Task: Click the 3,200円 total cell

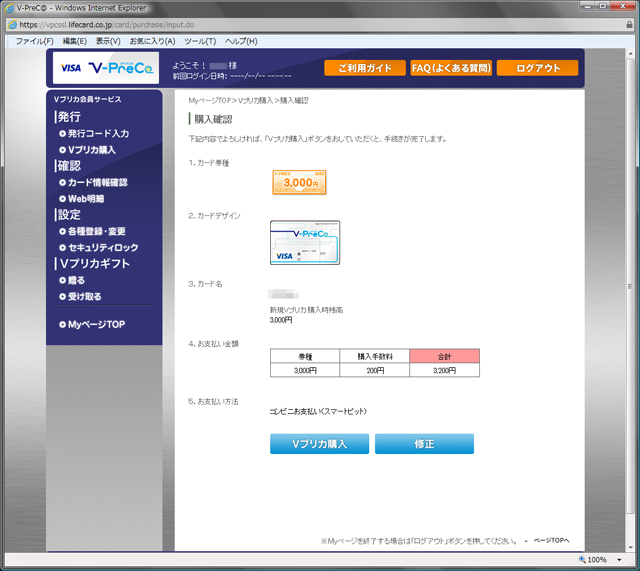Action: (444, 370)
